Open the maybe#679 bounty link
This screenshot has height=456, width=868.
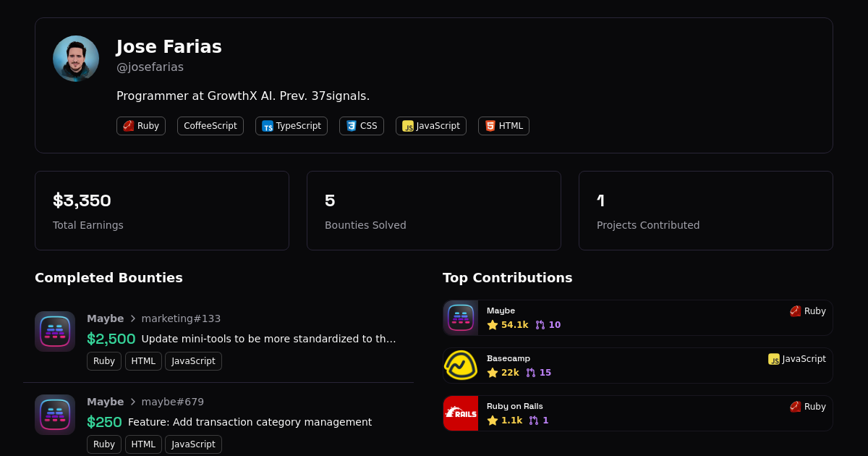point(173,402)
